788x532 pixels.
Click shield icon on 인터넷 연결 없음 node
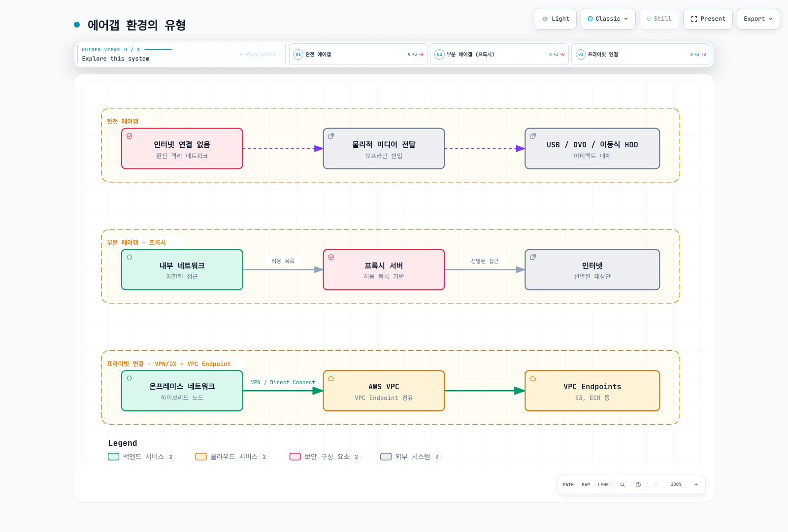click(130, 136)
